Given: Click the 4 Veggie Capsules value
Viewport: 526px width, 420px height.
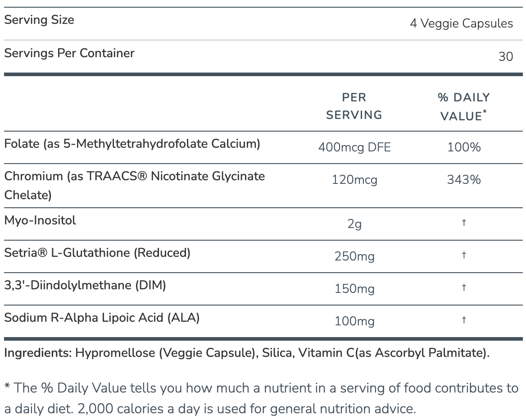Looking at the screenshot, I should pyautogui.click(x=461, y=23).
